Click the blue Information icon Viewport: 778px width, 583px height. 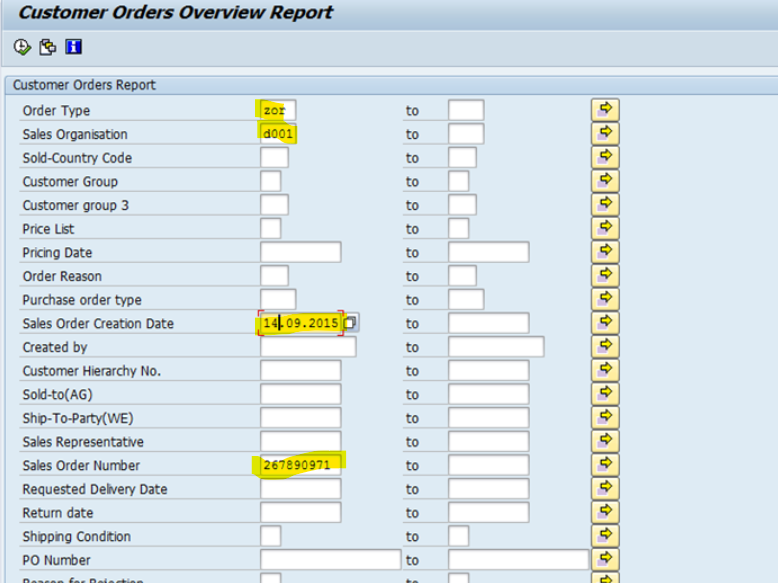[73, 47]
